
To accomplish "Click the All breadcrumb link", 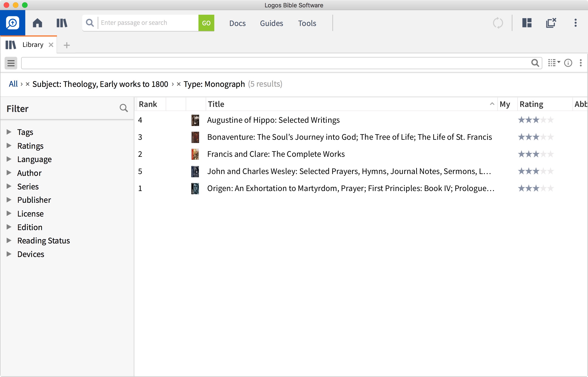I will [x=13, y=84].
